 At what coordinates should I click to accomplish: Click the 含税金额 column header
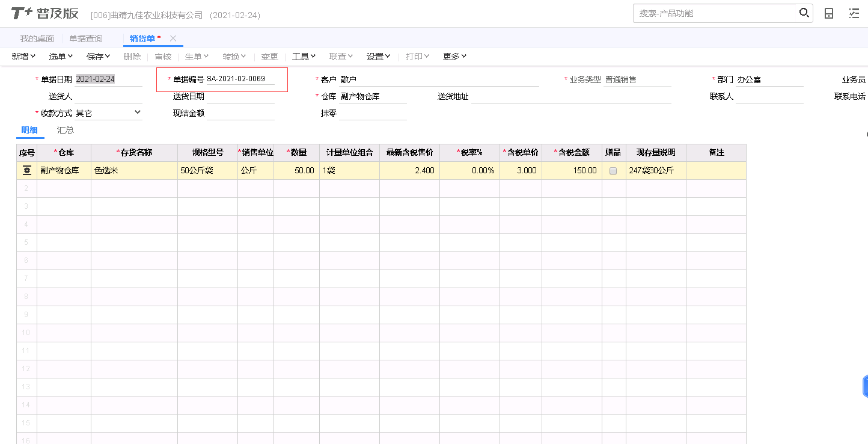pos(572,153)
